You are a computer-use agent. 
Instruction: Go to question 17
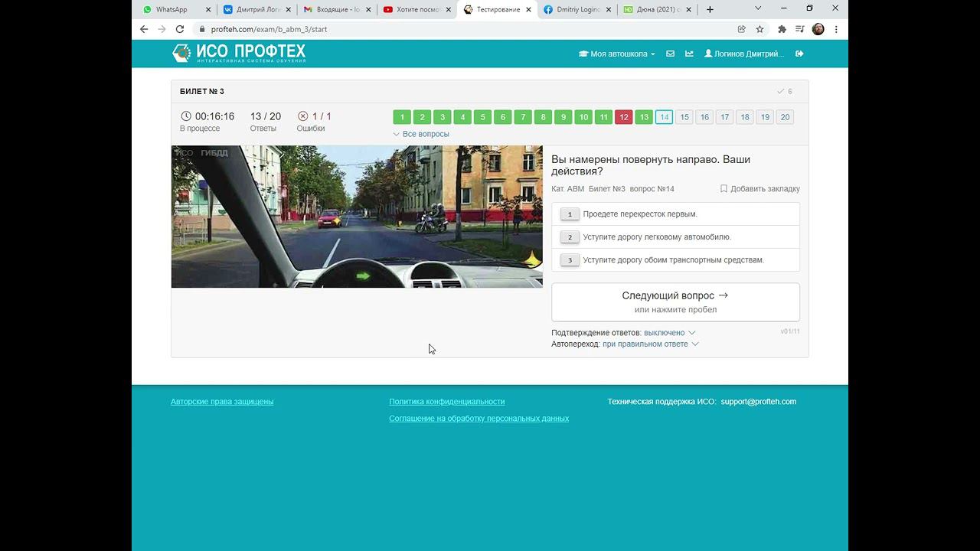coord(724,117)
